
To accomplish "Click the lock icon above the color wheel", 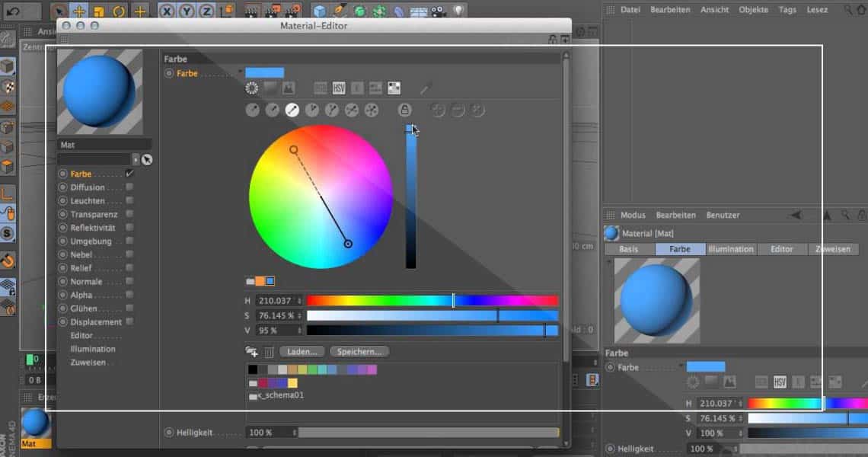I will pos(405,110).
